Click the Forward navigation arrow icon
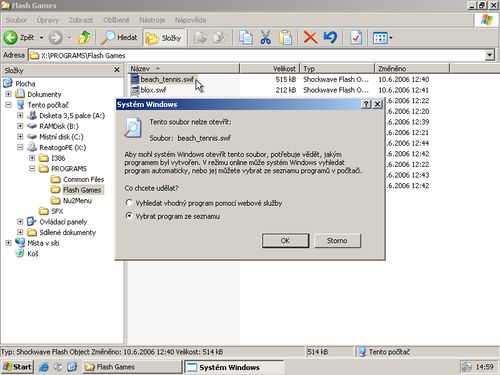This screenshot has width=500, height=375. [56, 38]
